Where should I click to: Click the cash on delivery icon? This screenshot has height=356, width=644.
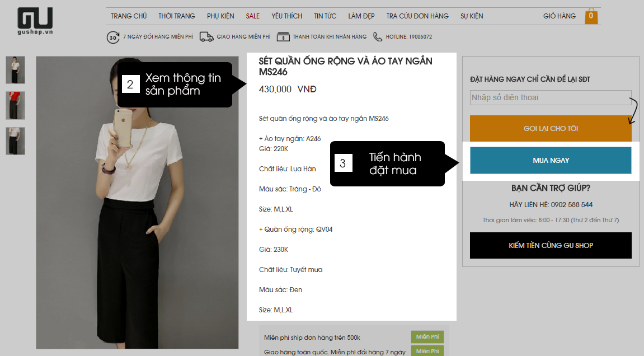coord(283,37)
